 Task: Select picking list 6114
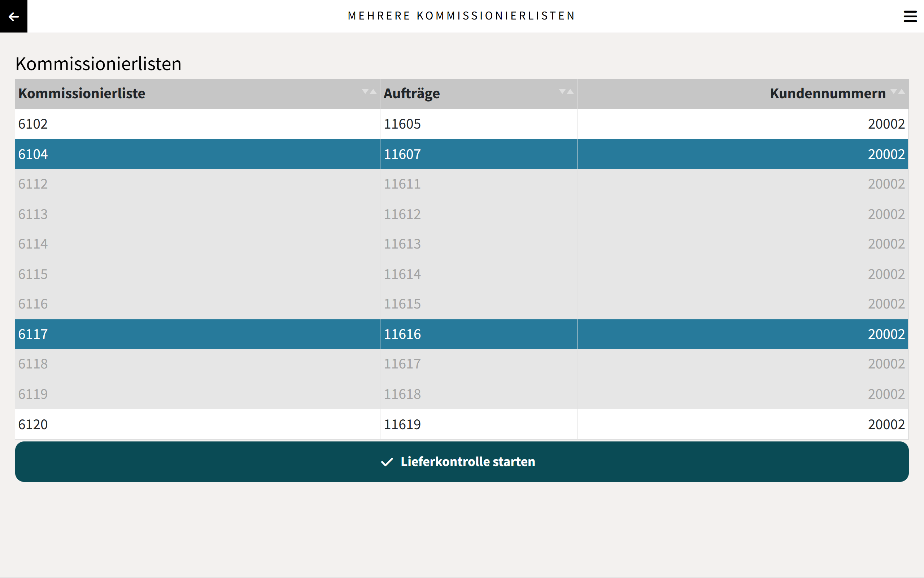[x=462, y=244]
